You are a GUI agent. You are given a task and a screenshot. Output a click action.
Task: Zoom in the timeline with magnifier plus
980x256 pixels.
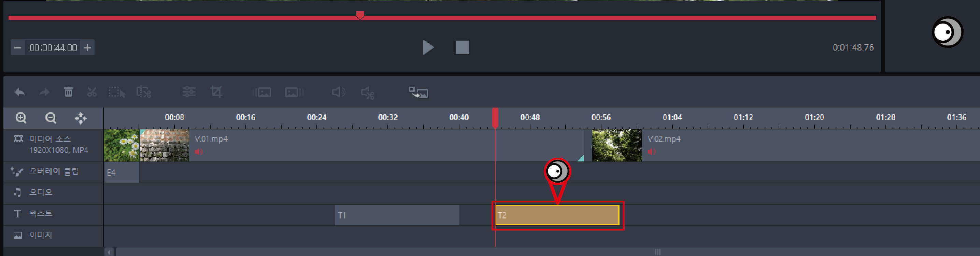click(21, 118)
